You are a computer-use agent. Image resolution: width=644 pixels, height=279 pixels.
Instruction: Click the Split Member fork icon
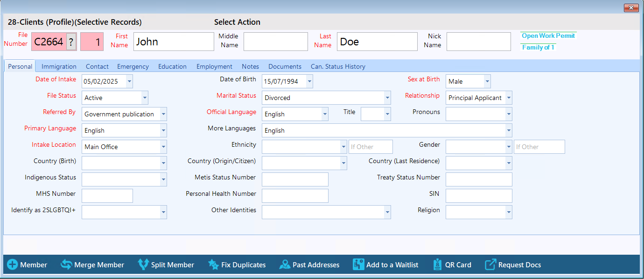[x=143, y=265]
